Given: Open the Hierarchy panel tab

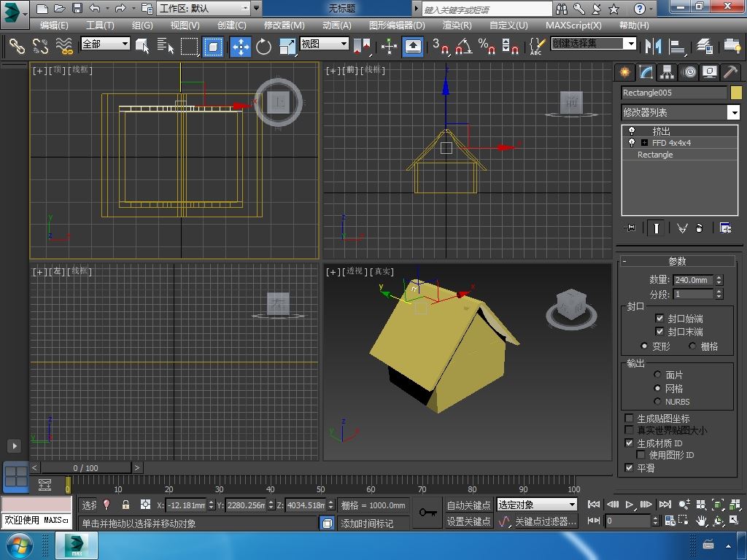Looking at the screenshot, I should pyautogui.click(x=667, y=72).
